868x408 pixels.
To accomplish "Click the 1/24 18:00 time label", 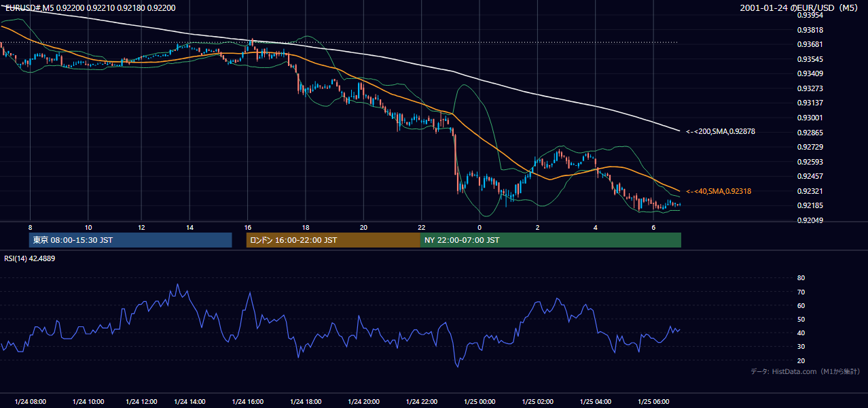I will [306, 402].
